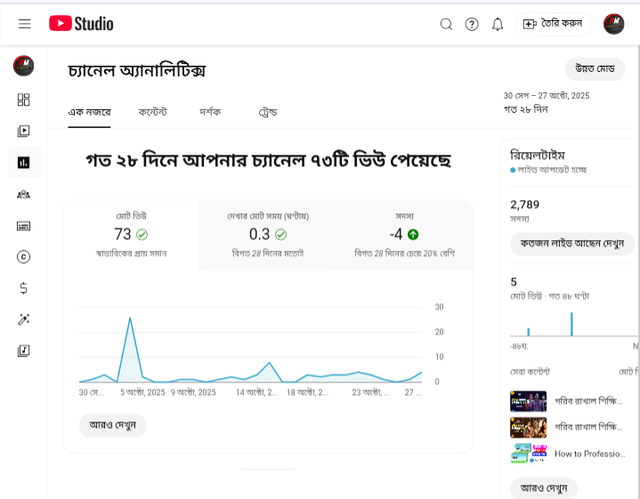Open Subtitles via sidebar caption icon
This screenshot has height=499, width=640.
tap(23, 226)
